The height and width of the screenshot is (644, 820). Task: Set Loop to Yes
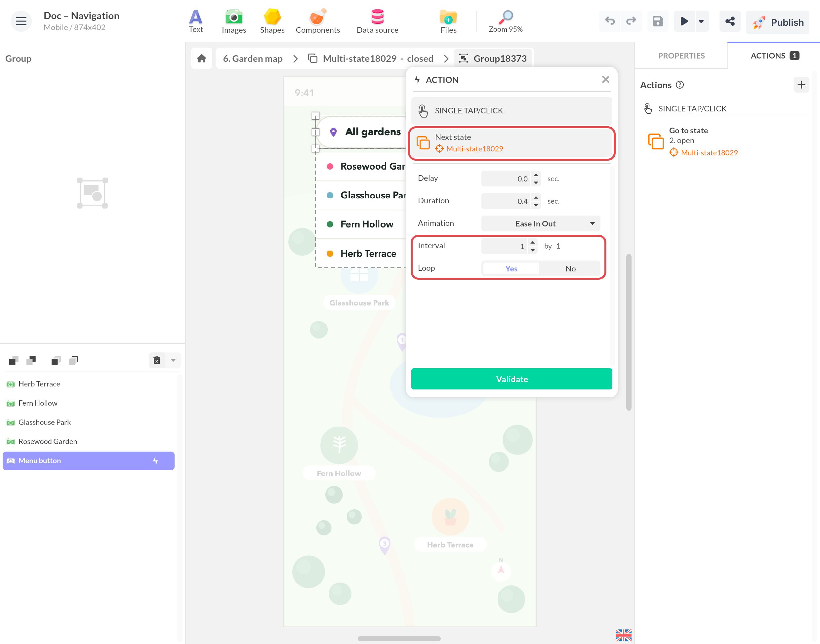coord(511,268)
